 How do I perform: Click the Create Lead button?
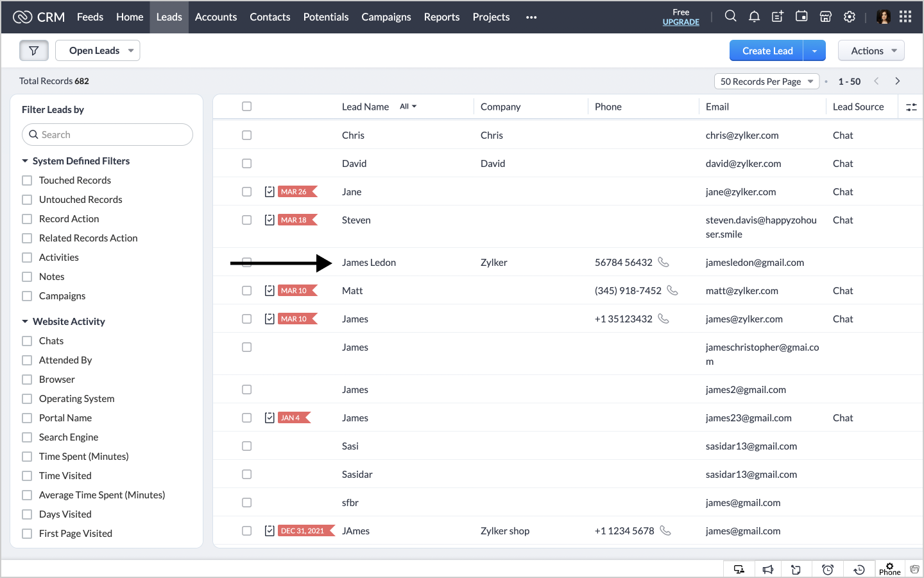[767, 51]
